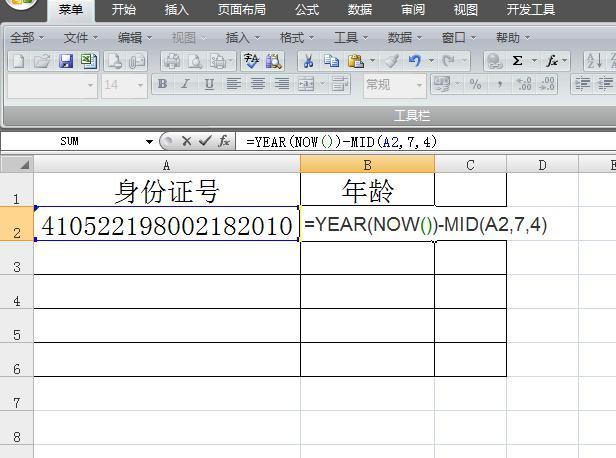Click the Center alignment icon
Image resolution: width=616 pixels, height=458 pixels.
258,84
